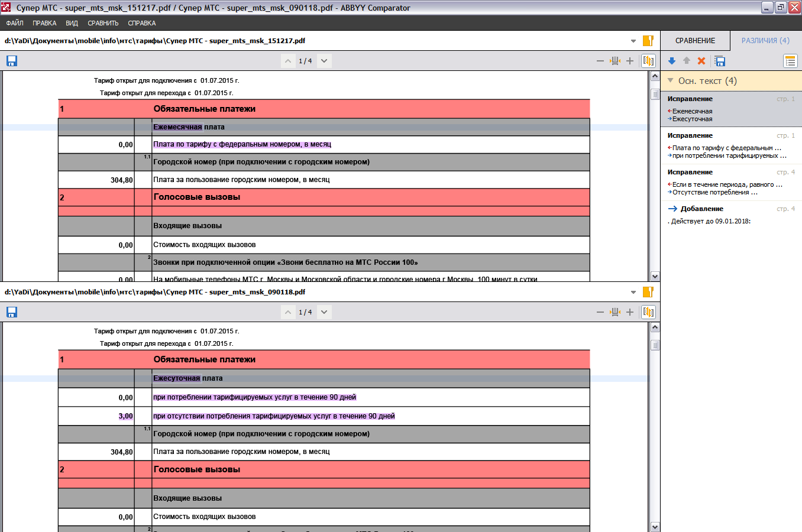The image size is (802, 532).
Task: Click value 304,80 in top document
Action: click(122, 180)
